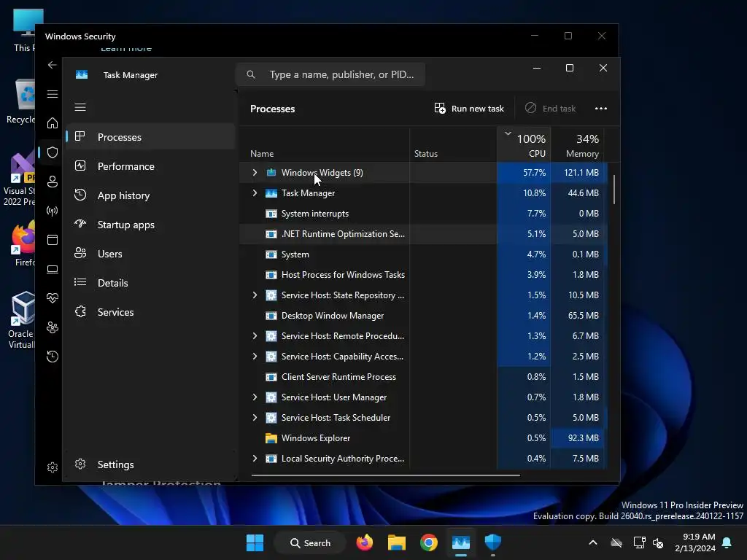Image resolution: width=747 pixels, height=560 pixels.
Task: Open Firewall & network protection icon
Action: point(53,211)
